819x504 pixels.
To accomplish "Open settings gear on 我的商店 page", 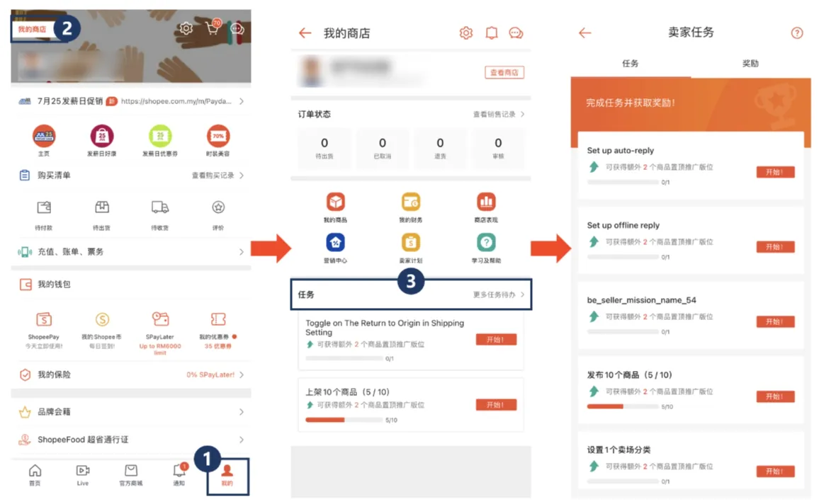I will [x=465, y=32].
